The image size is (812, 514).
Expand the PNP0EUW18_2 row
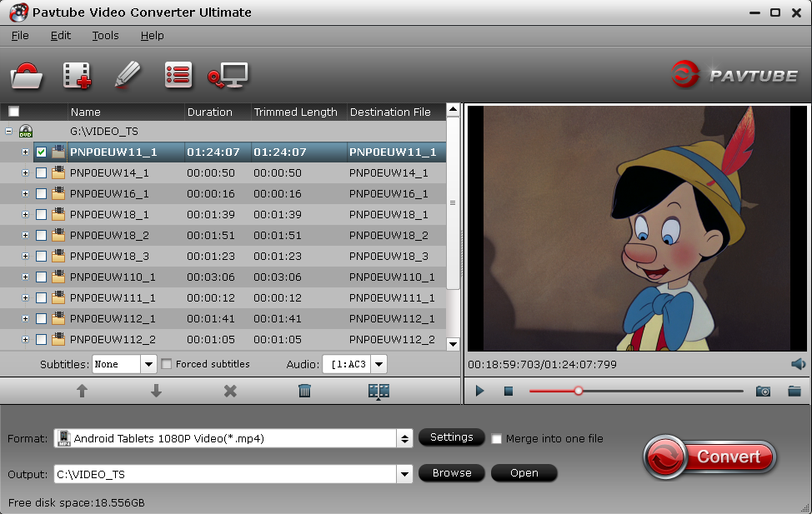click(25, 235)
